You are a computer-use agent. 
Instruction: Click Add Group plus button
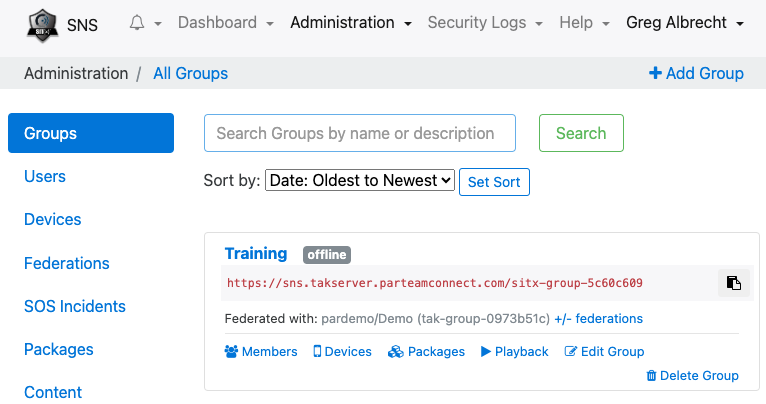(x=696, y=73)
